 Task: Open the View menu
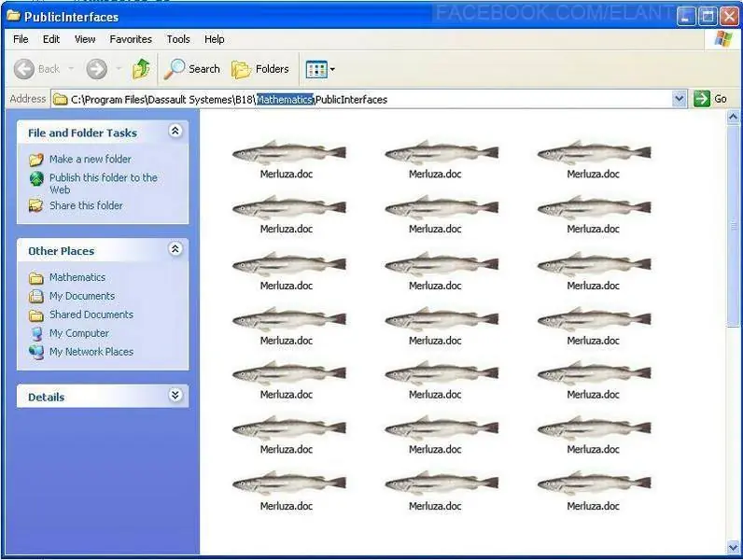click(85, 39)
